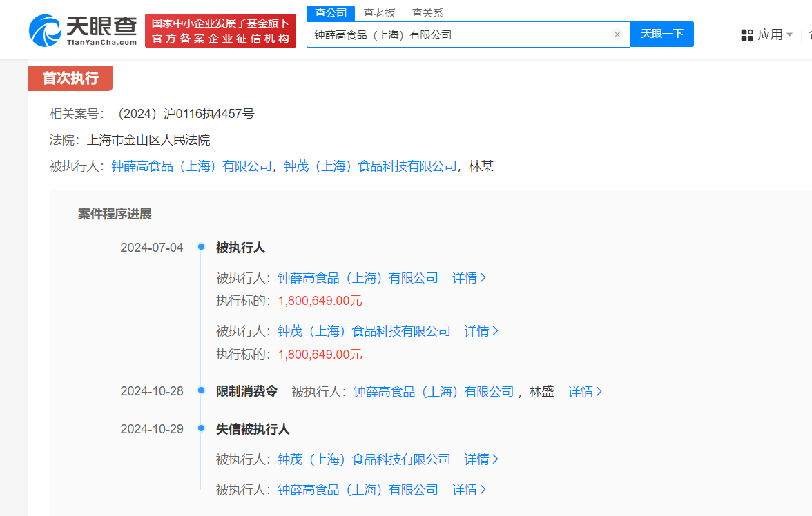
Task: Click the 2024-10-28 timeline dot
Action: (x=201, y=390)
